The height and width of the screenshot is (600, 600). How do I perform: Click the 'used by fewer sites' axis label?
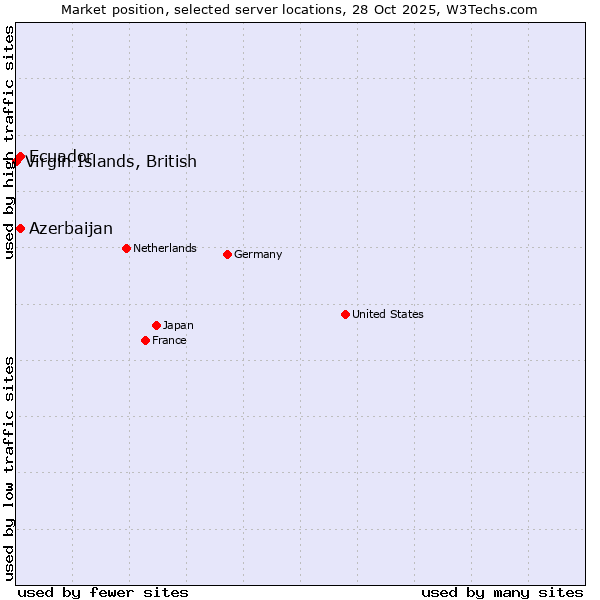[x=103, y=592]
